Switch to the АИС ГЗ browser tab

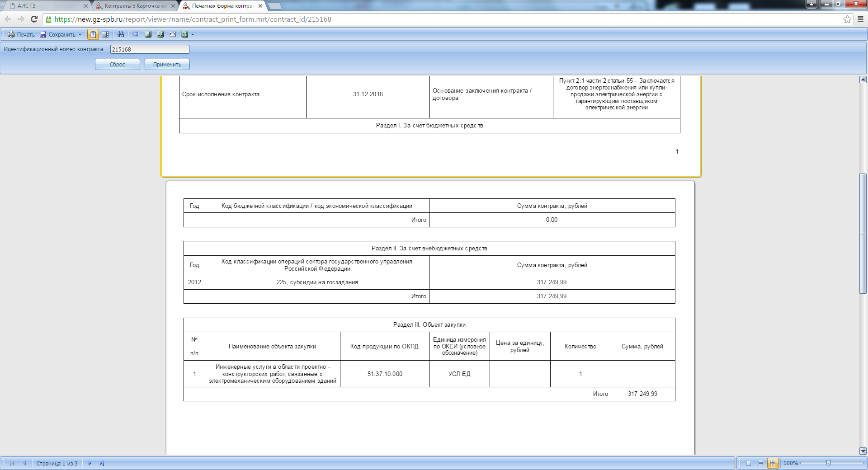[45, 6]
